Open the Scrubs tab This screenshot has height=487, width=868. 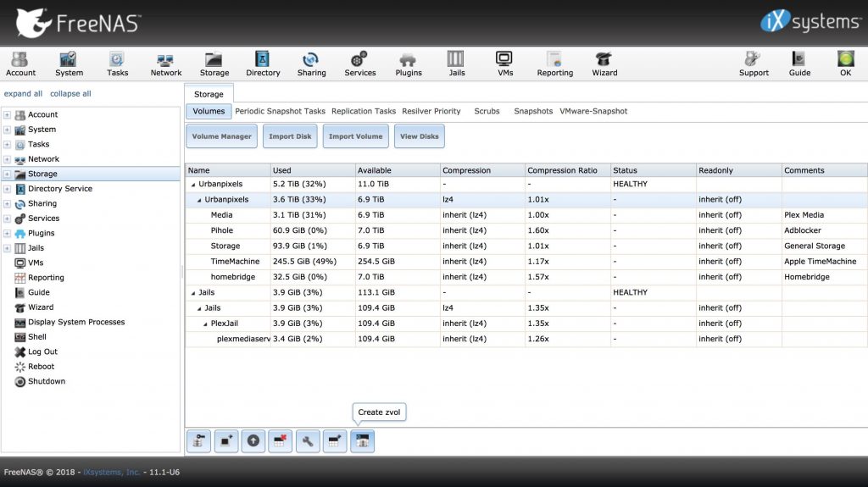click(x=487, y=111)
